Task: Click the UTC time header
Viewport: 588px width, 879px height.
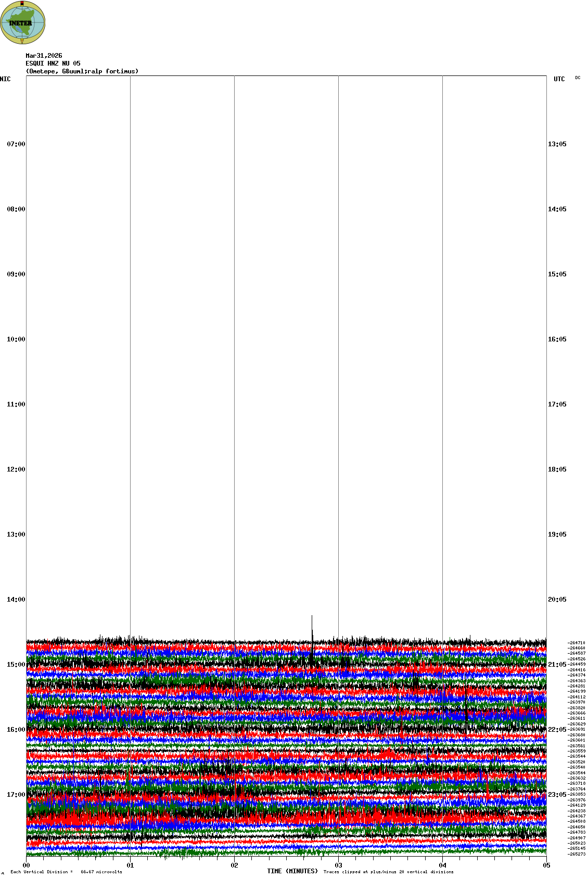Action: pos(559,79)
